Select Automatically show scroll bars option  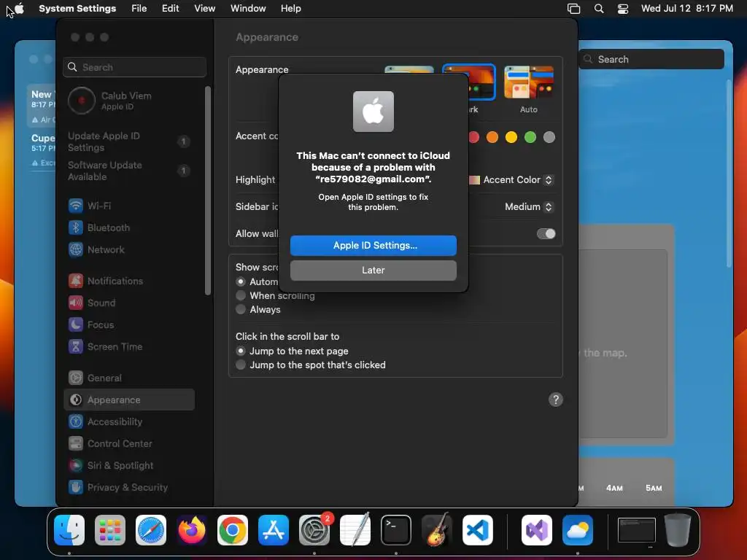click(241, 282)
